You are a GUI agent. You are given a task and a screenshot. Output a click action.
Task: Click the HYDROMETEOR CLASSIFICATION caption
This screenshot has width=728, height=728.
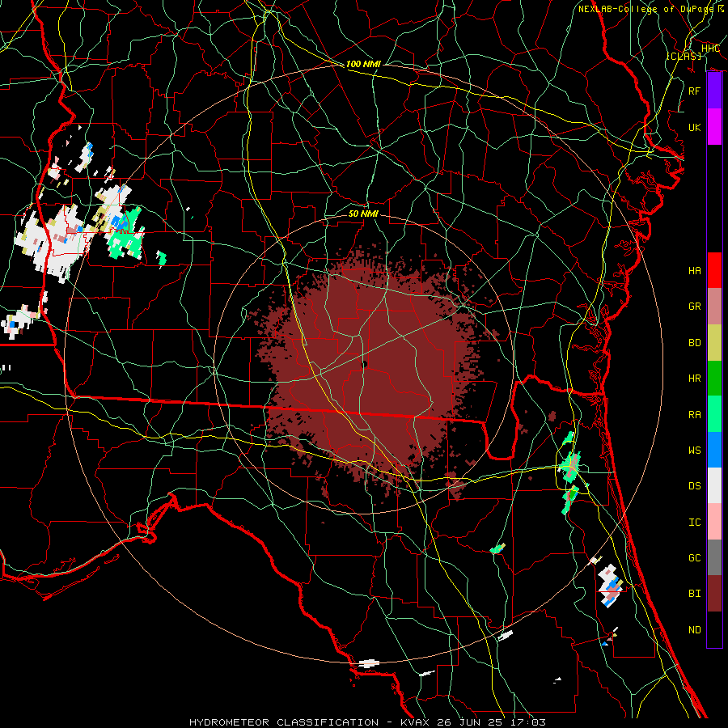284,722
